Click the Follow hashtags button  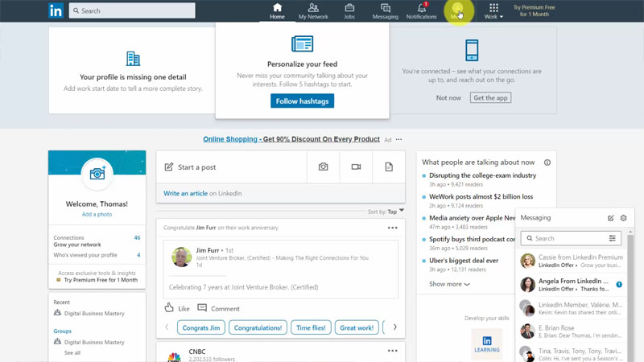click(x=302, y=101)
